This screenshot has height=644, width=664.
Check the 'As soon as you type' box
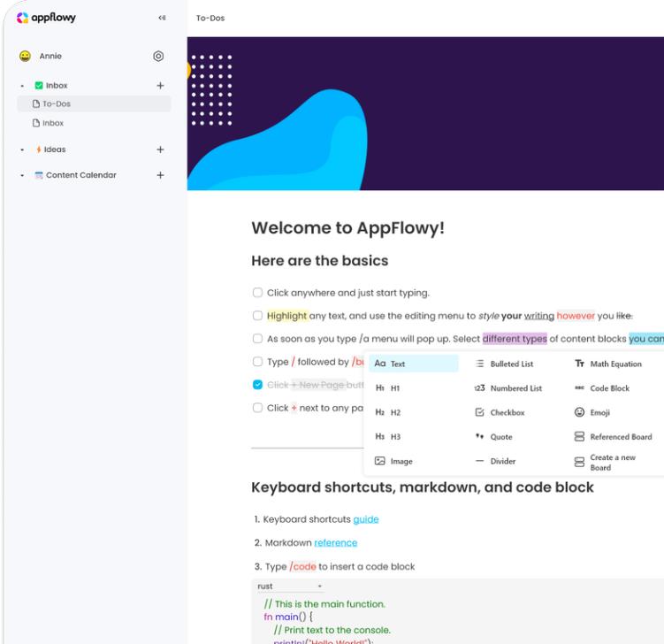coord(257,339)
